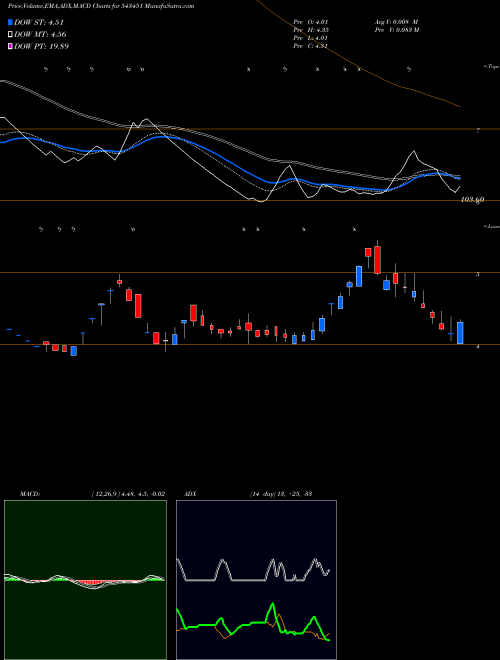
Task: Click the magenta DOW PT legend swatch
Action: tap(11, 46)
